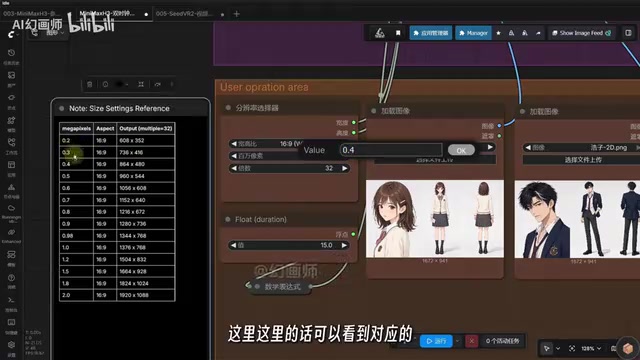Toggle the right side panel icon
This screenshot has width=640, height=360.
[x=628, y=33]
